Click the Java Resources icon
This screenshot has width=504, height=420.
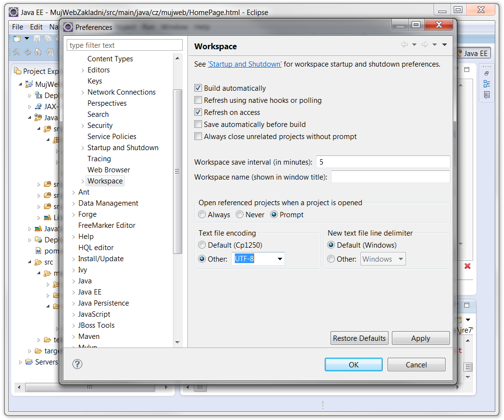[38, 117]
